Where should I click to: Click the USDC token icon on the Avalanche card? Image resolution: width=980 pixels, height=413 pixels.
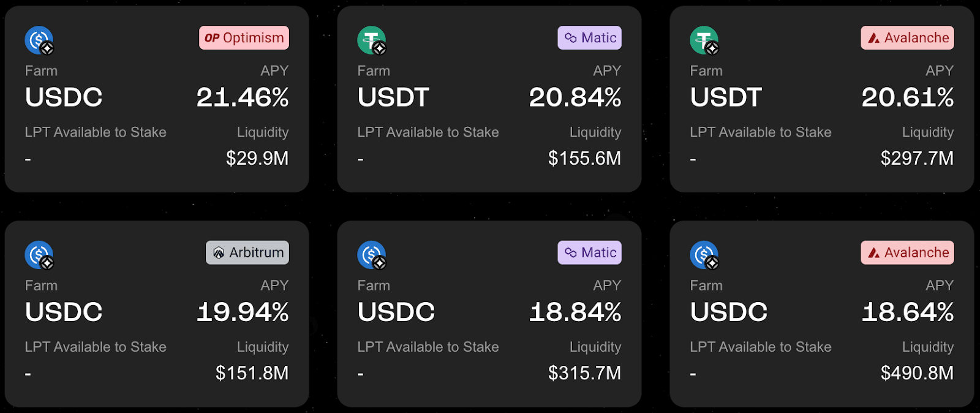click(x=704, y=255)
